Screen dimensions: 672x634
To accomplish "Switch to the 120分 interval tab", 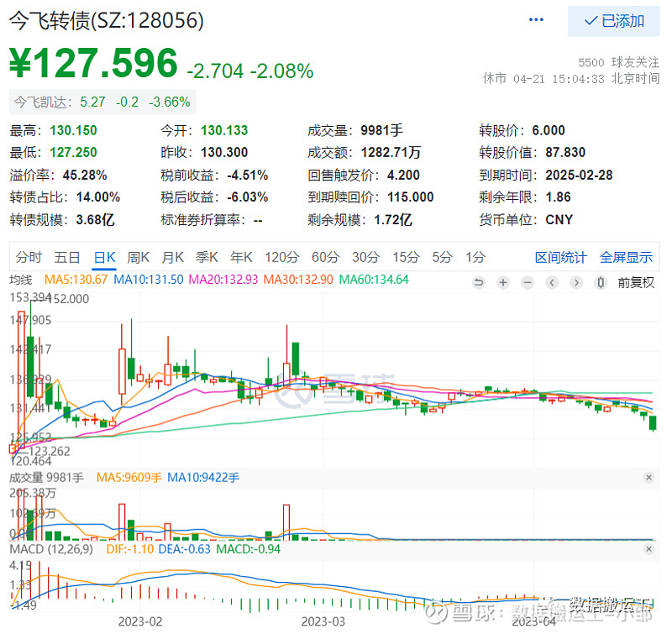I will (x=281, y=258).
